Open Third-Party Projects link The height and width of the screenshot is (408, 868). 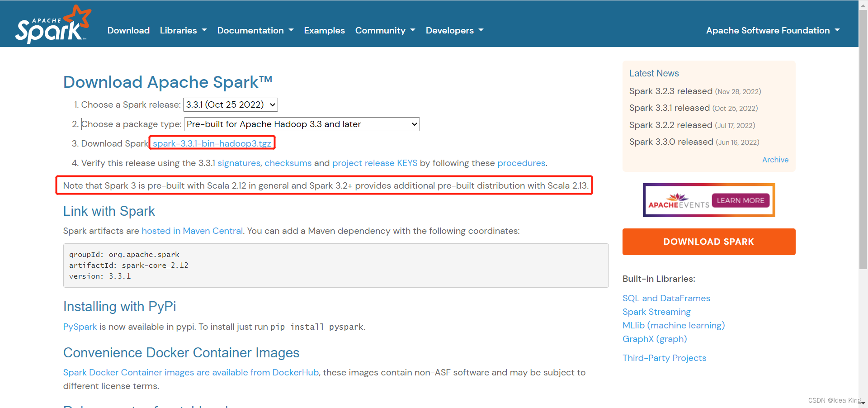664,358
